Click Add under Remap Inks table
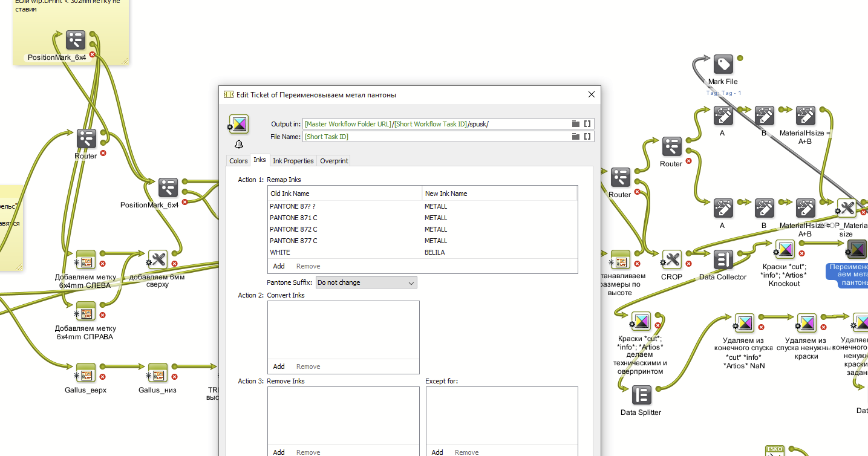868x456 pixels. (x=279, y=266)
